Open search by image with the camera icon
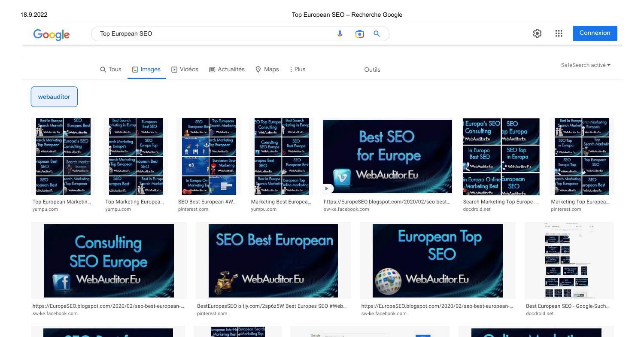Image resolution: width=644 pixels, height=337 pixels. 359,33
